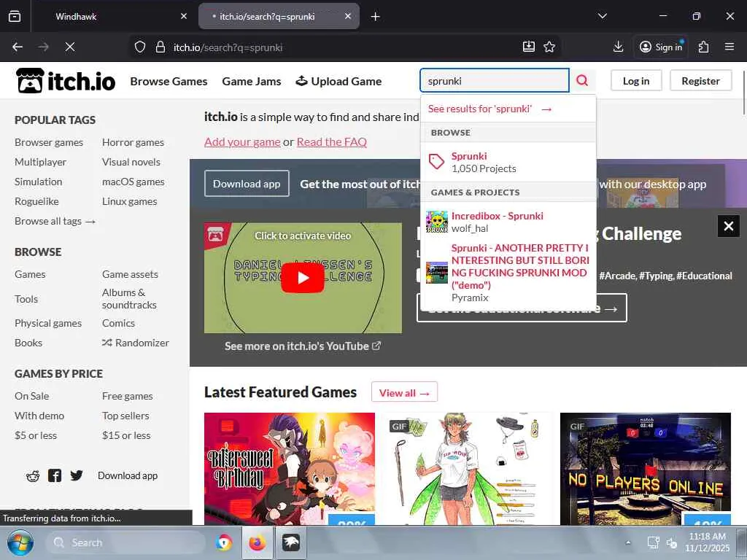Open the Firefox downloads panel
Image resolution: width=747 pixels, height=560 pixels.
pos(618,47)
